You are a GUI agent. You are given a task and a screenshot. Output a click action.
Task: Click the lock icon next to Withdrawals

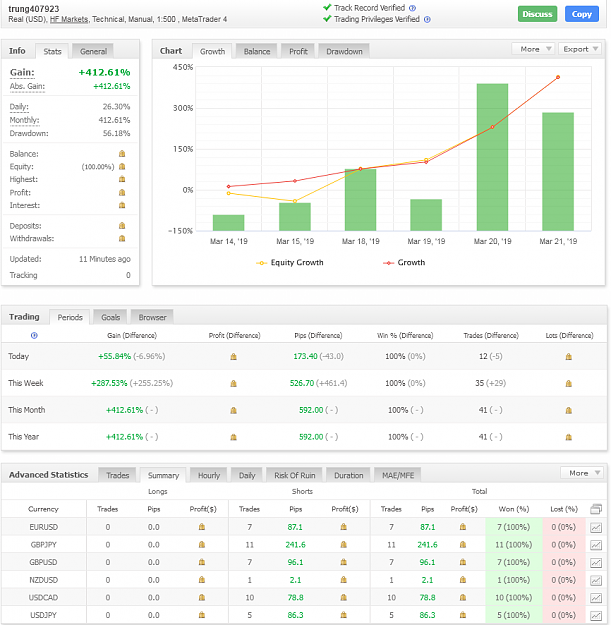point(122,238)
